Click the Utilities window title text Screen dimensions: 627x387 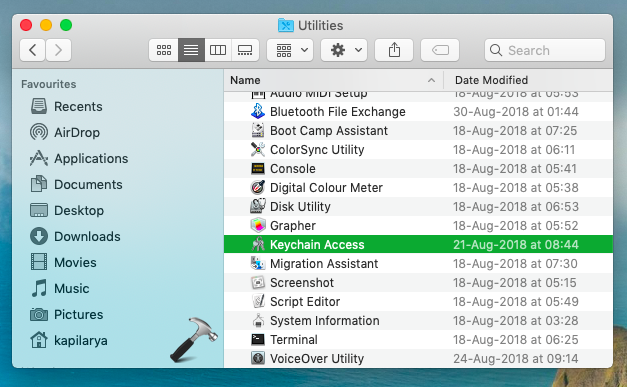(x=321, y=25)
